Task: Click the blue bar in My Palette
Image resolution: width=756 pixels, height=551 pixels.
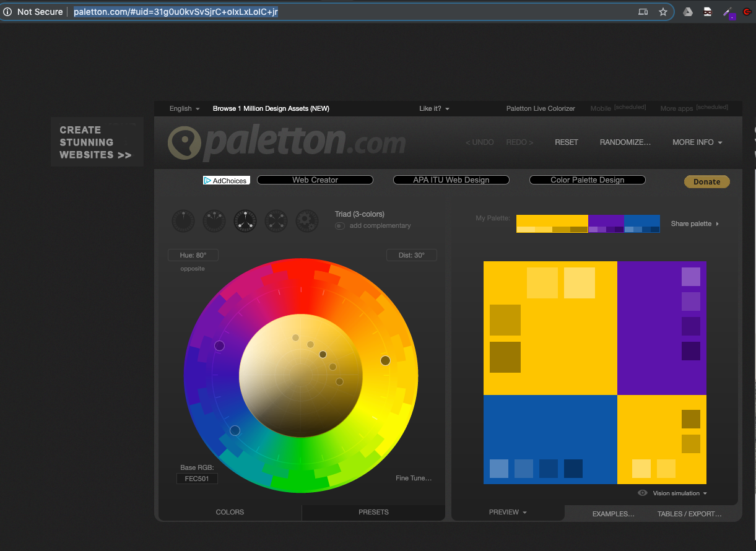Action: 642,220
